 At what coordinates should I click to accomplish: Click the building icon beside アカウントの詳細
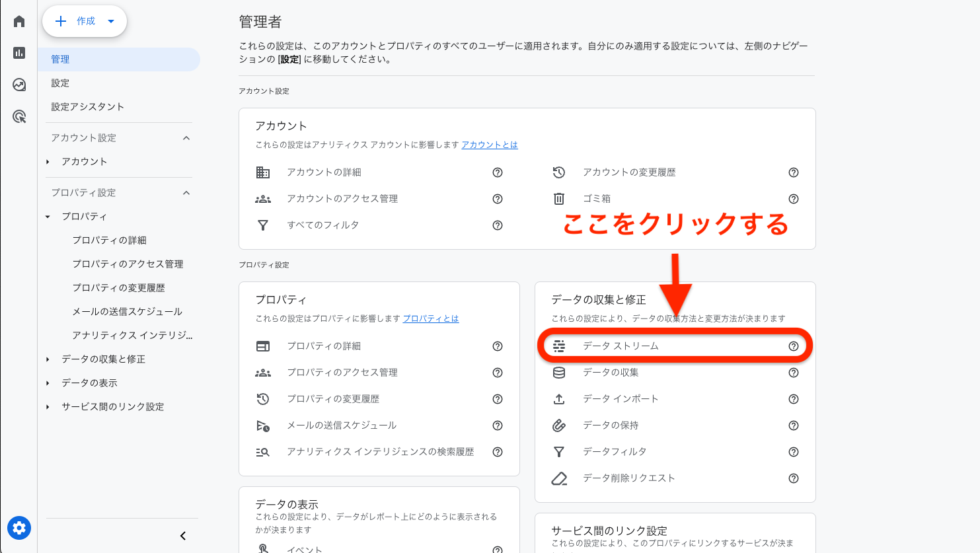pyautogui.click(x=263, y=172)
